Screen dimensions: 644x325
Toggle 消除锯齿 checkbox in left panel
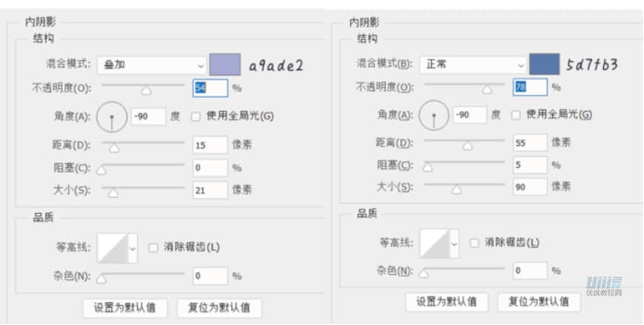(x=153, y=248)
